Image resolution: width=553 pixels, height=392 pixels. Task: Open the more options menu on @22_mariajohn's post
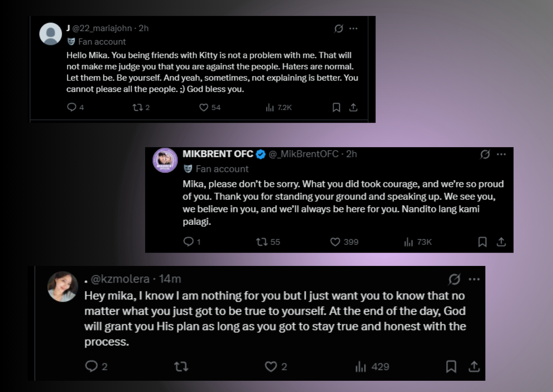coord(353,28)
